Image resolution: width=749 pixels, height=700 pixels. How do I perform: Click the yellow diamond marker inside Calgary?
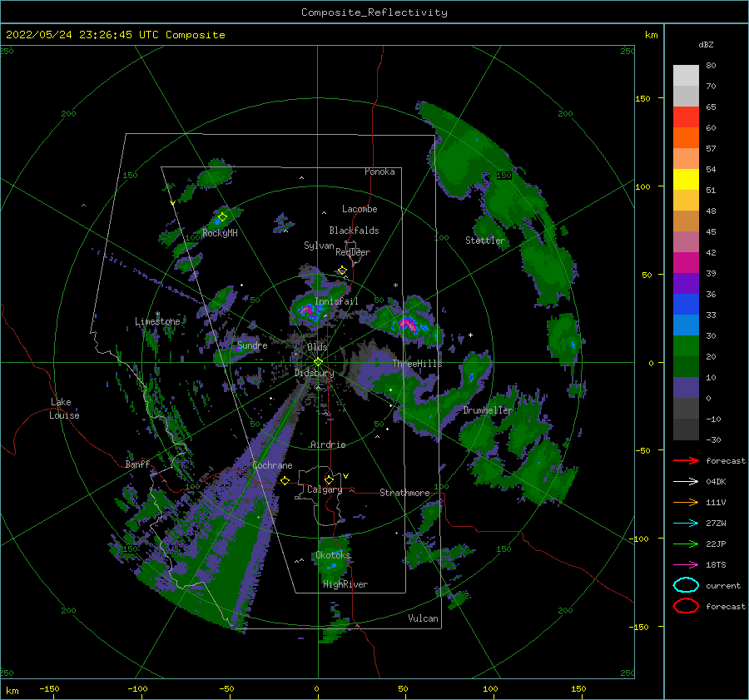point(329,479)
